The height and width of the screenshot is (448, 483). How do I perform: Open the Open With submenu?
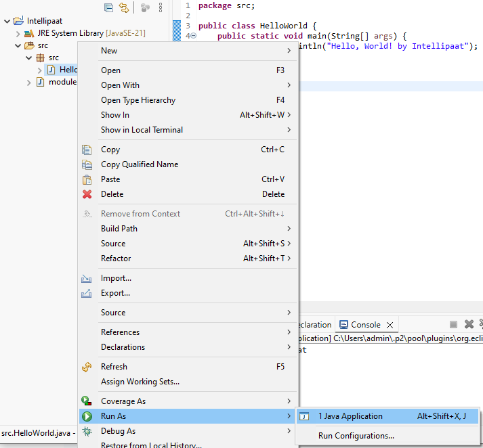tap(188, 85)
